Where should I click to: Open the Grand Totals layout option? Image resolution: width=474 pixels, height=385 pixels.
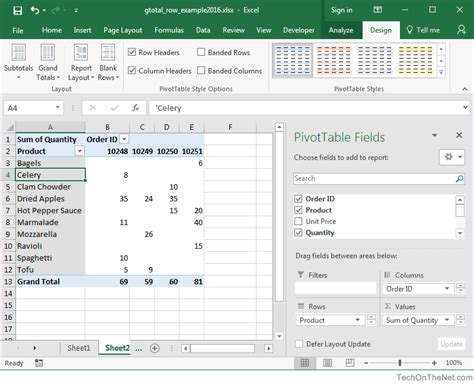coord(48,62)
